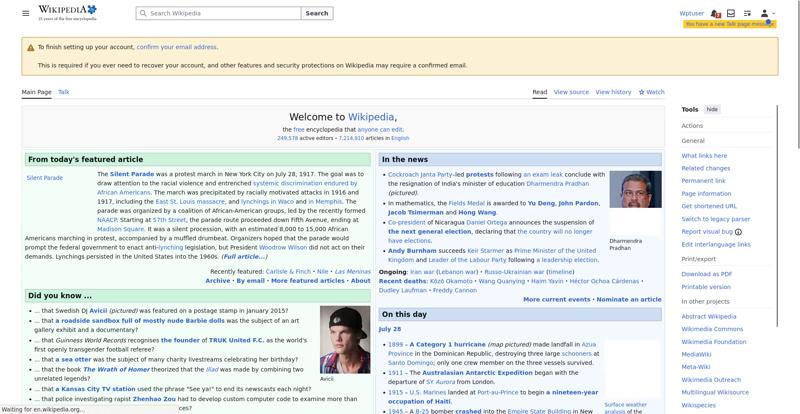Open the notices inbox tray icon
The width and height of the screenshot is (800, 414).
(731, 13)
